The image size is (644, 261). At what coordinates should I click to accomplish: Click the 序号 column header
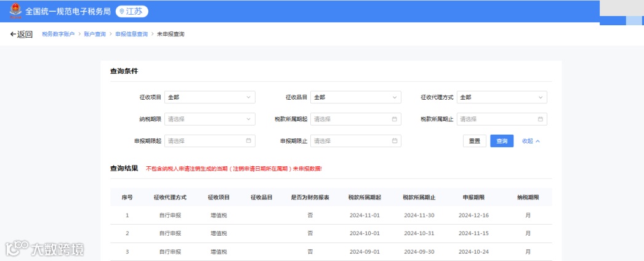pyautogui.click(x=127, y=198)
